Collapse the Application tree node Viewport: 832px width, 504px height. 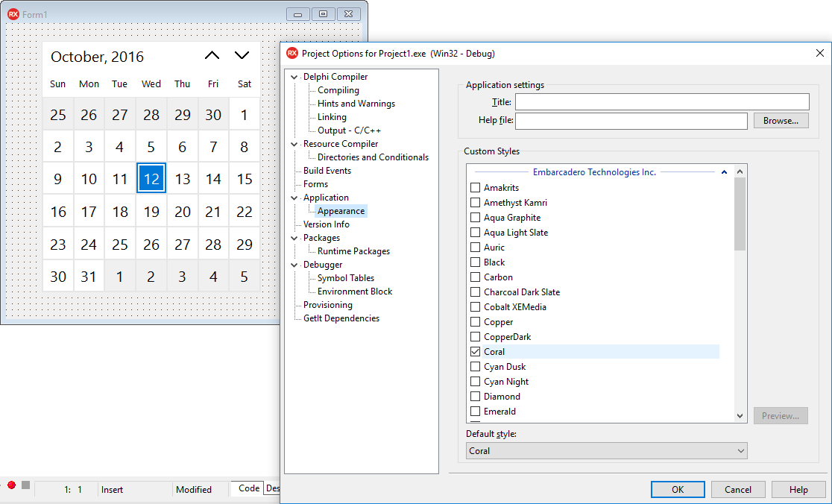point(294,198)
